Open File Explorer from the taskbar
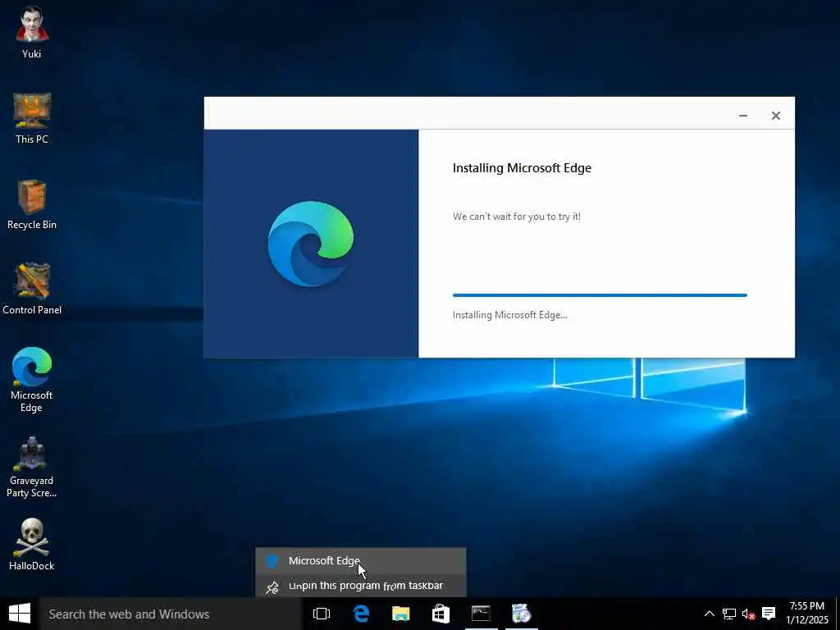 pos(400,614)
